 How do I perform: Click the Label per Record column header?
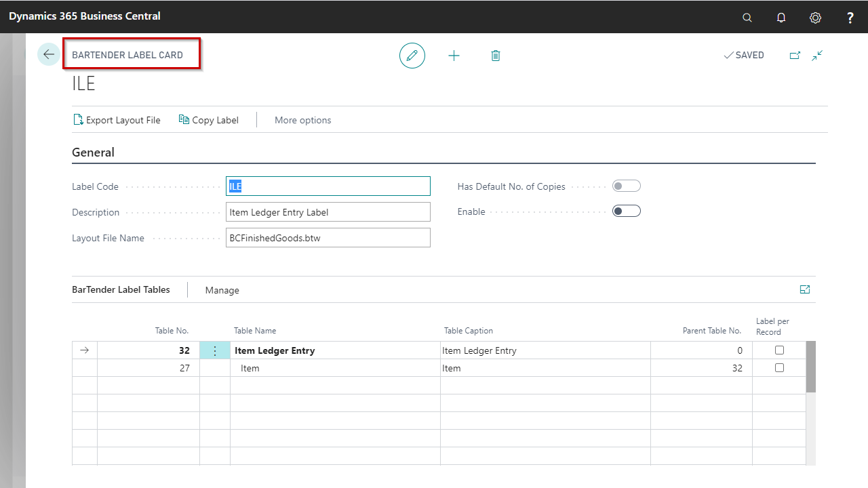[772, 327]
